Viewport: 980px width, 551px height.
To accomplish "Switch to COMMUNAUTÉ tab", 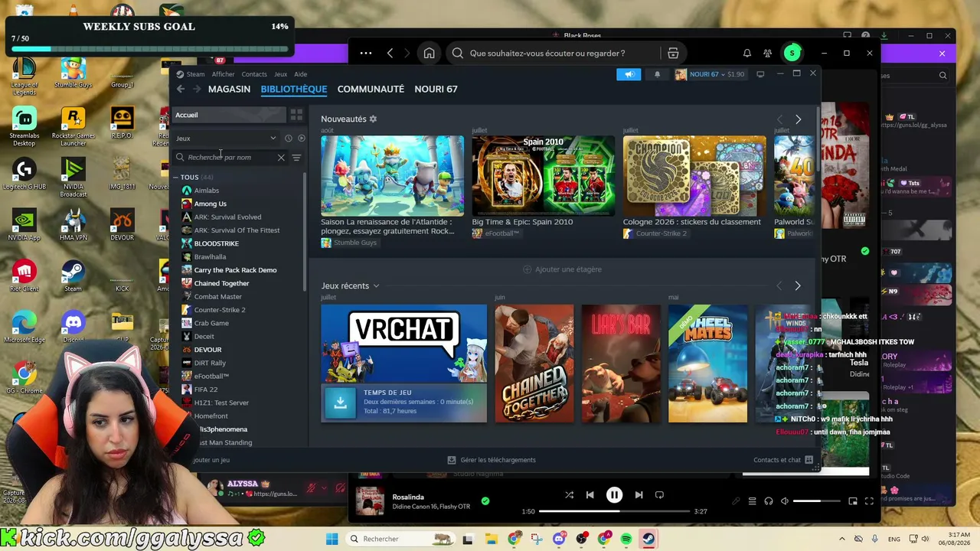I will (x=371, y=89).
